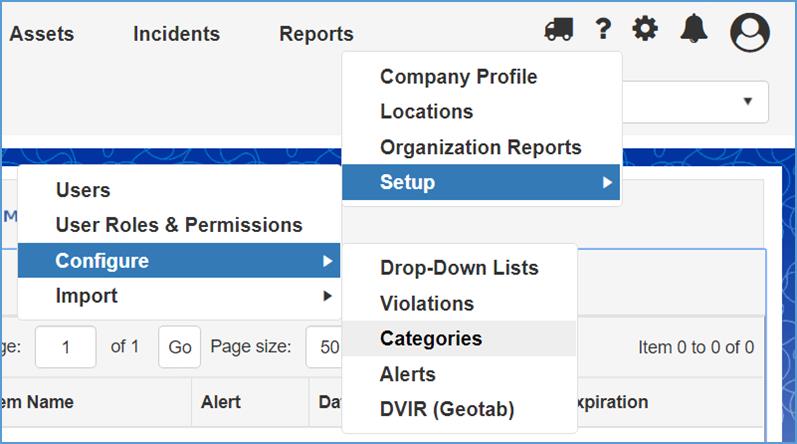Select DVIR (Geotab) option
Screen dimensions: 797x444
coord(447,409)
